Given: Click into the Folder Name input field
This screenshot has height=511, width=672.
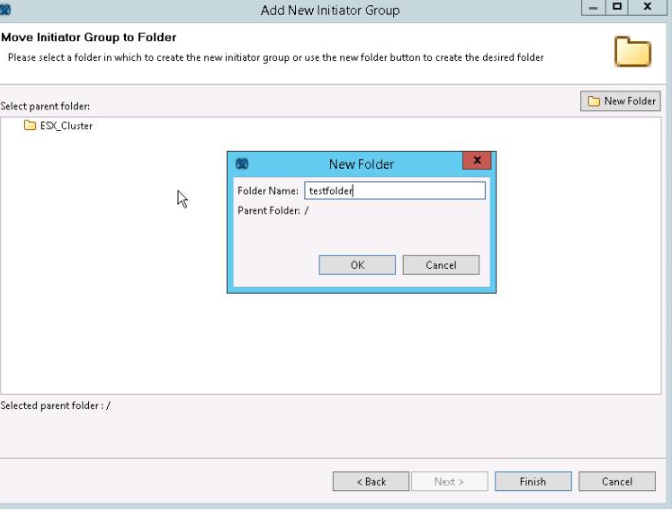Looking at the screenshot, I should (x=395, y=191).
